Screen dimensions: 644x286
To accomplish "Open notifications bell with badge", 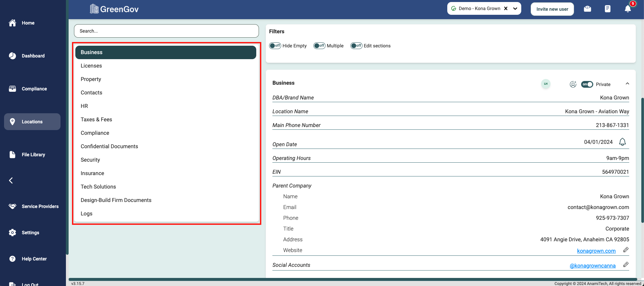I will (x=628, y=9).
